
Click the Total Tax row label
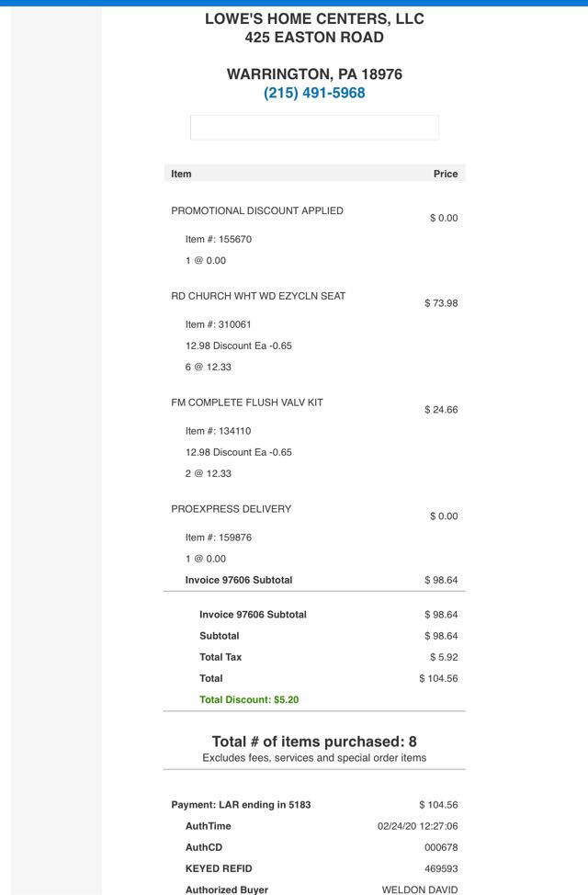coord(220,657)
